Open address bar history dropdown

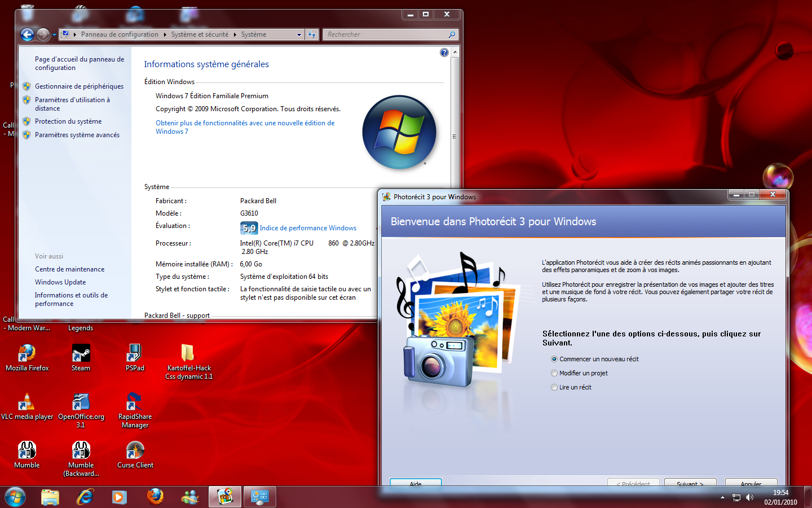[299, 34]
